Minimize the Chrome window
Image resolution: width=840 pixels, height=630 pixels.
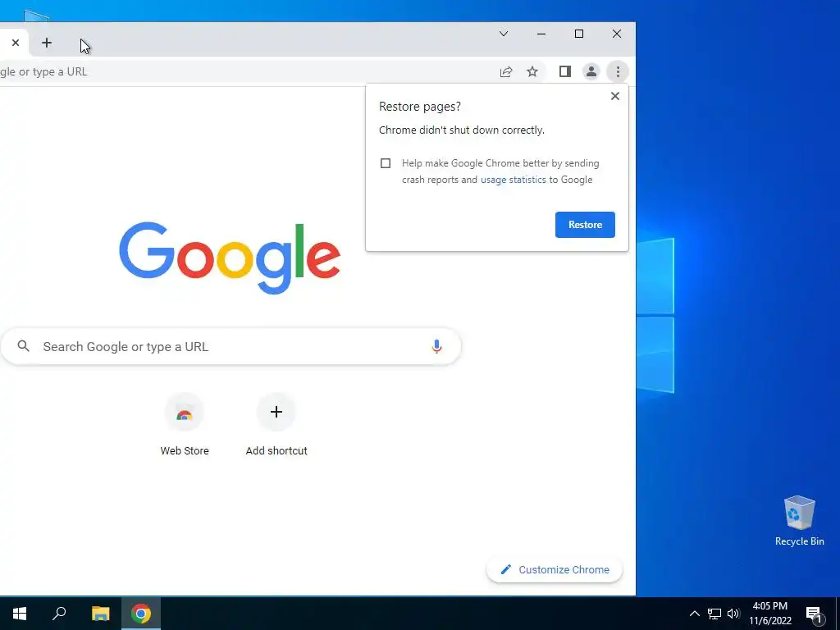point(541,34)
